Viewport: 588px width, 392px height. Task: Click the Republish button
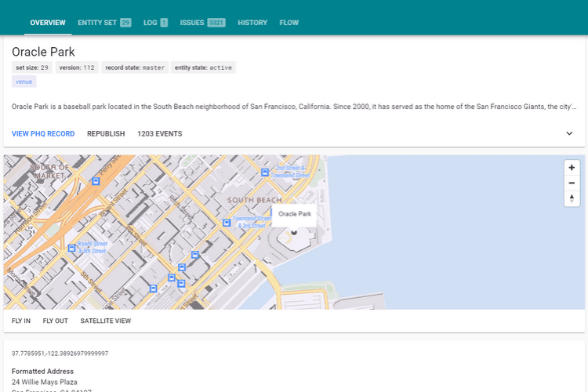coord(106,134)
